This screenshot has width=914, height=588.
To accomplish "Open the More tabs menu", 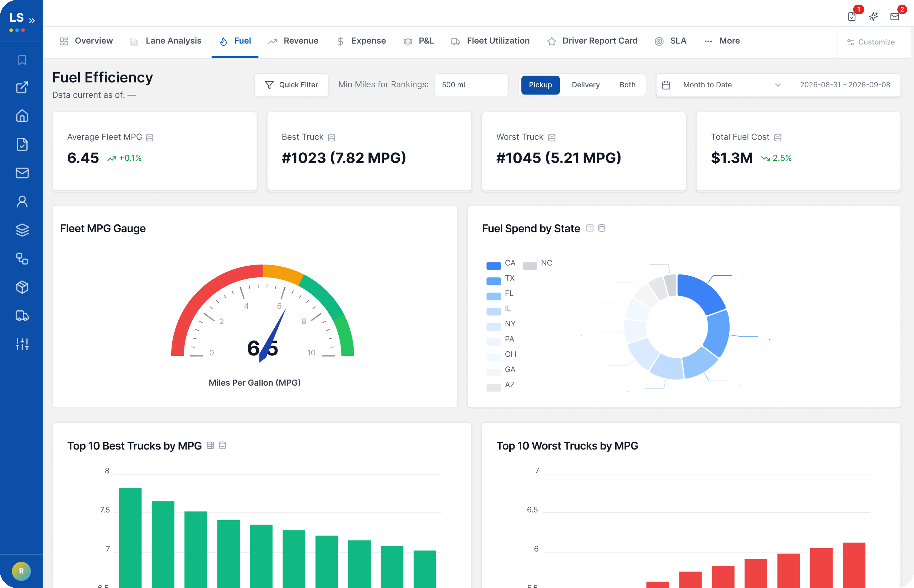I will tap(722, 41).
